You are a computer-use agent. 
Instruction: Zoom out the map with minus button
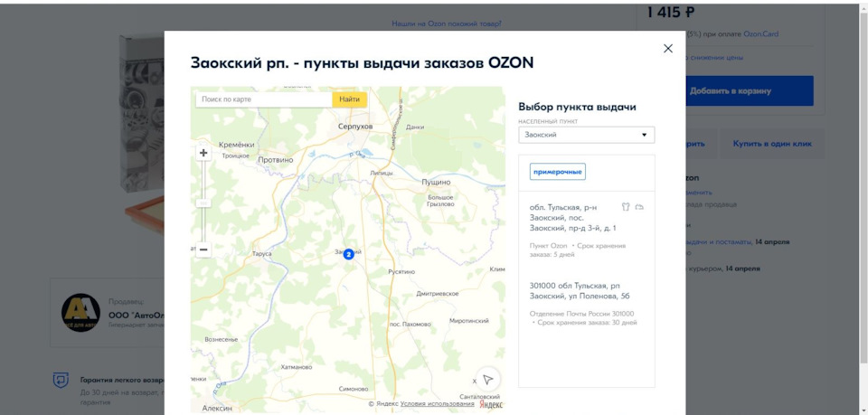click(203, 250)
